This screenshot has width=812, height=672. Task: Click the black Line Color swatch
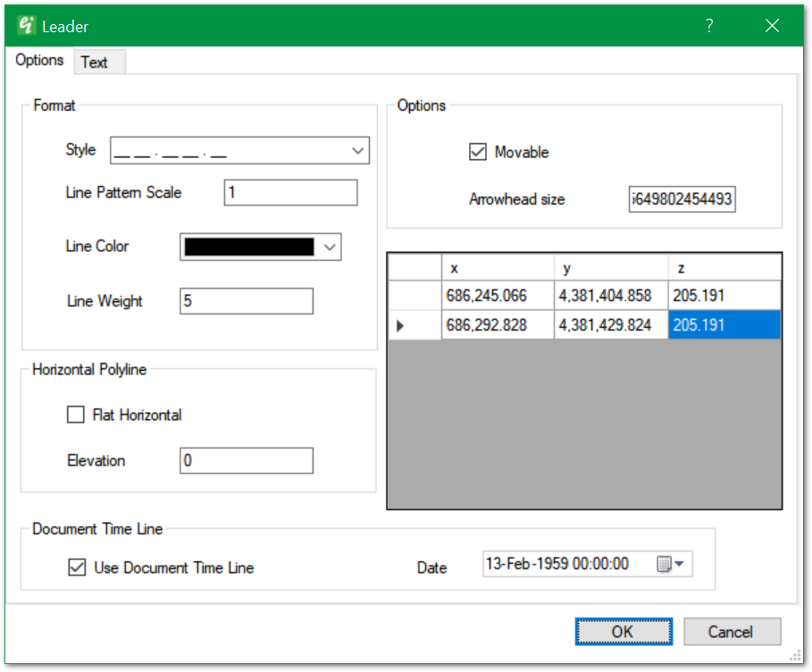tap(249, 248)
